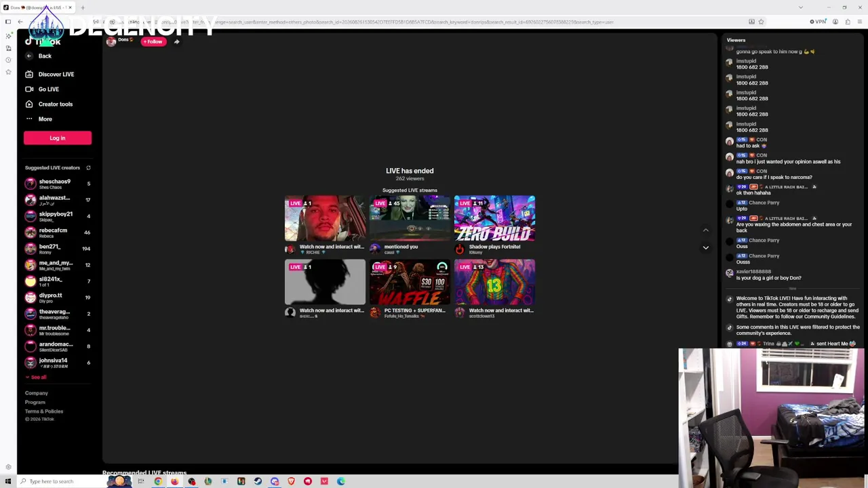Screen dimensions: 868x488
Task: Click me_and_my... creator avatar
Action: click(x=31, y=265)
